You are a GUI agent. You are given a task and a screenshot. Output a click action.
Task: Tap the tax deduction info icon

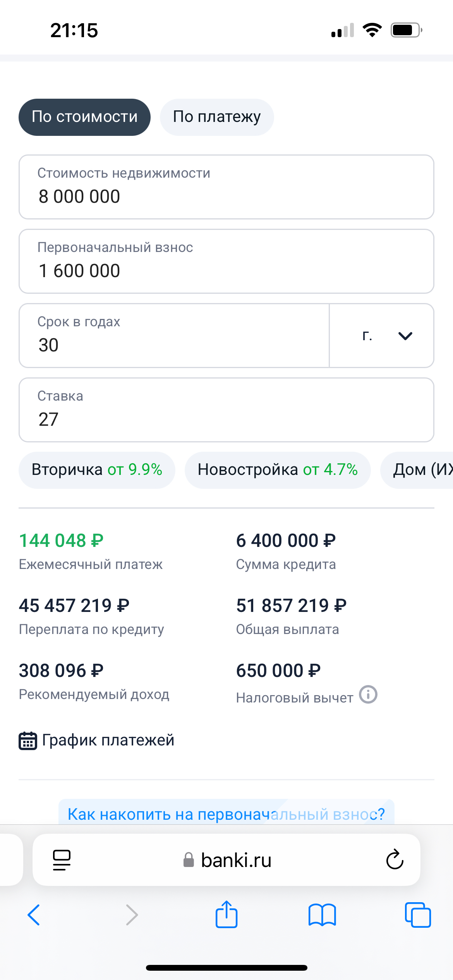pyautogui.click(x=368, y=694)
